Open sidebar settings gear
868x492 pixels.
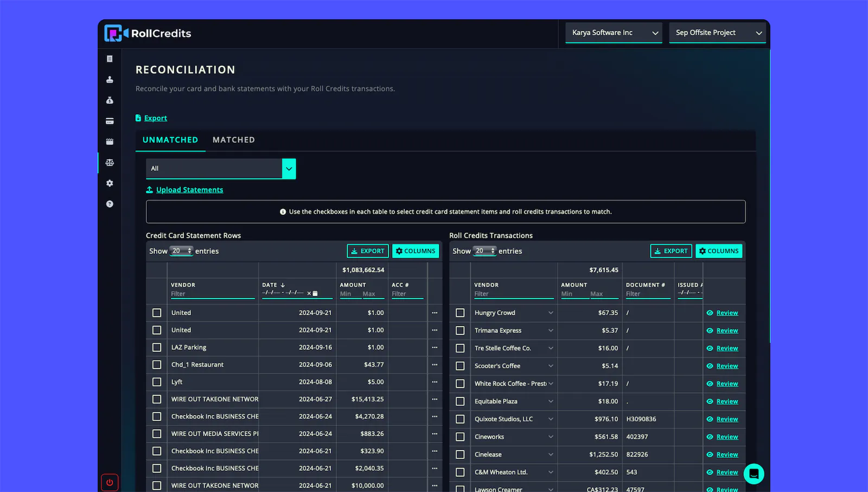[x=110, y=183]
